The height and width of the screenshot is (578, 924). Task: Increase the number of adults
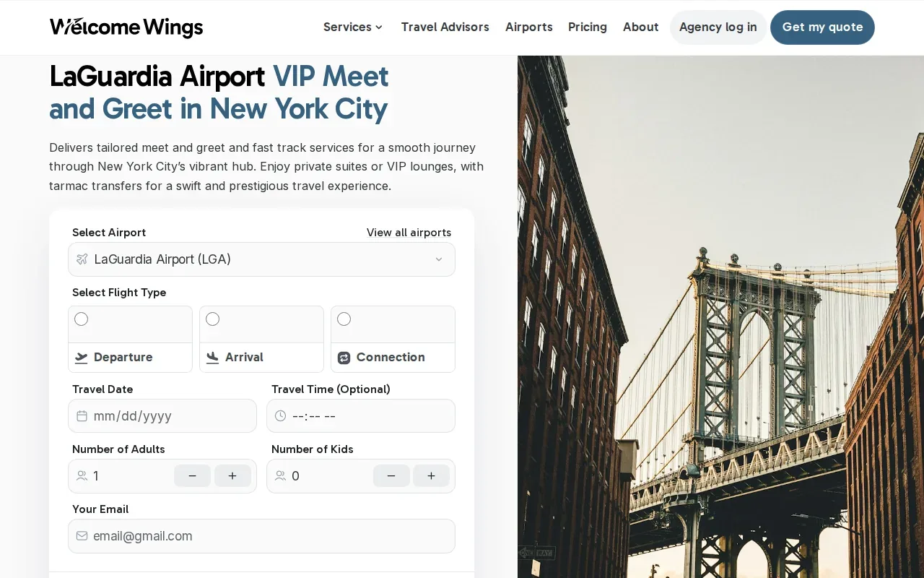232,476
